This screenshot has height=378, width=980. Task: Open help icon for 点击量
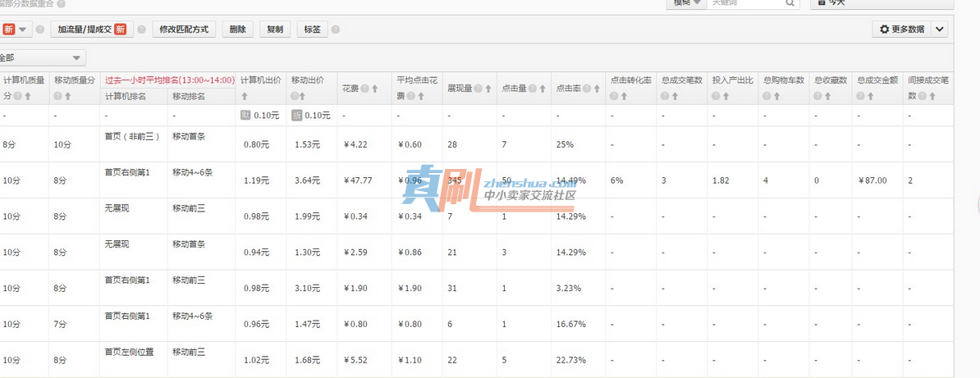pos(533,89)
